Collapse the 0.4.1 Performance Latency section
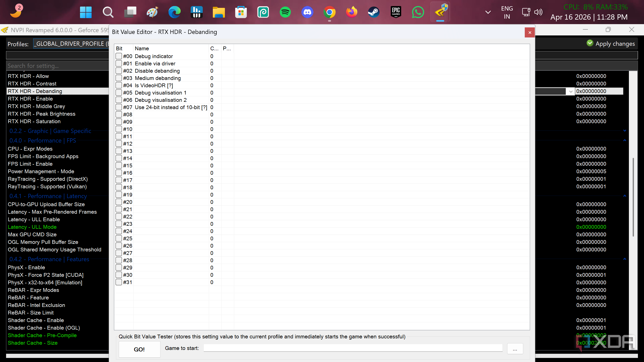 pos(625,196)
